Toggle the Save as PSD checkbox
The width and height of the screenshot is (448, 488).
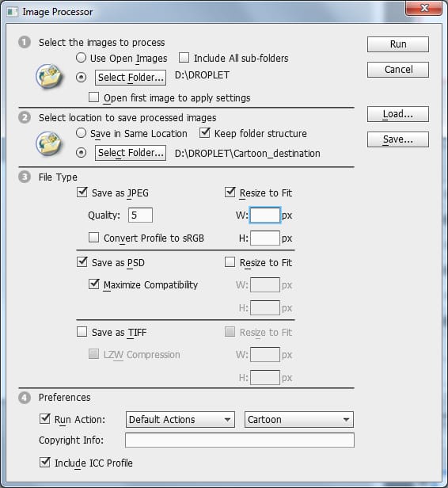82,261
